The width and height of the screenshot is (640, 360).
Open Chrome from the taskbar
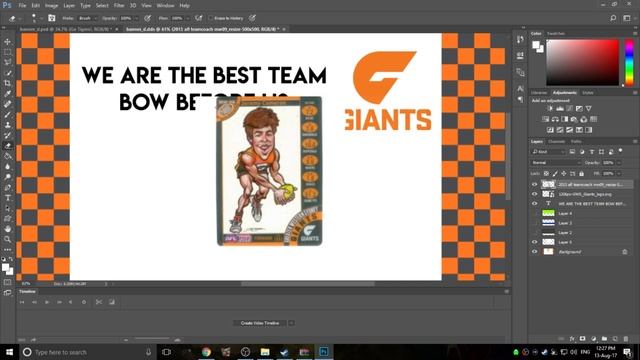click(x=206, y=352)
